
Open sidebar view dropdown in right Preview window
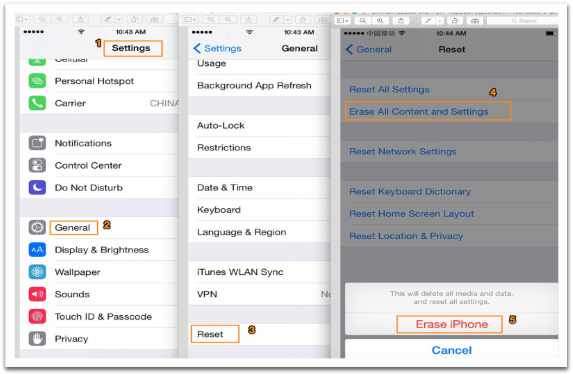(343, 21)
